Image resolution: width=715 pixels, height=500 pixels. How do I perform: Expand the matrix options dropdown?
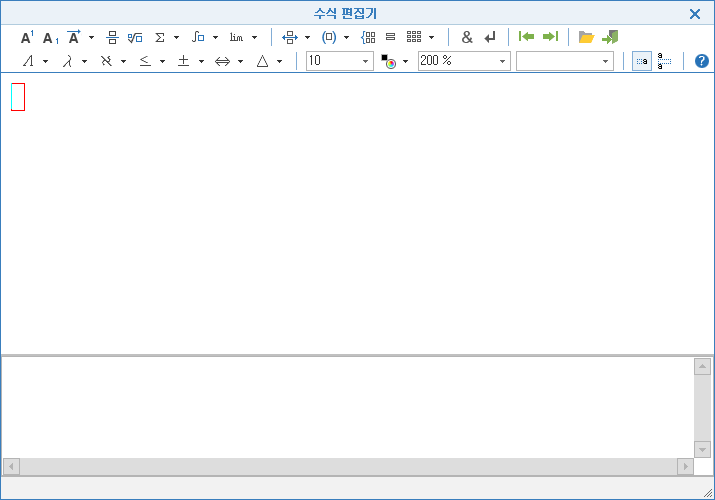click(x=431, y=37)
